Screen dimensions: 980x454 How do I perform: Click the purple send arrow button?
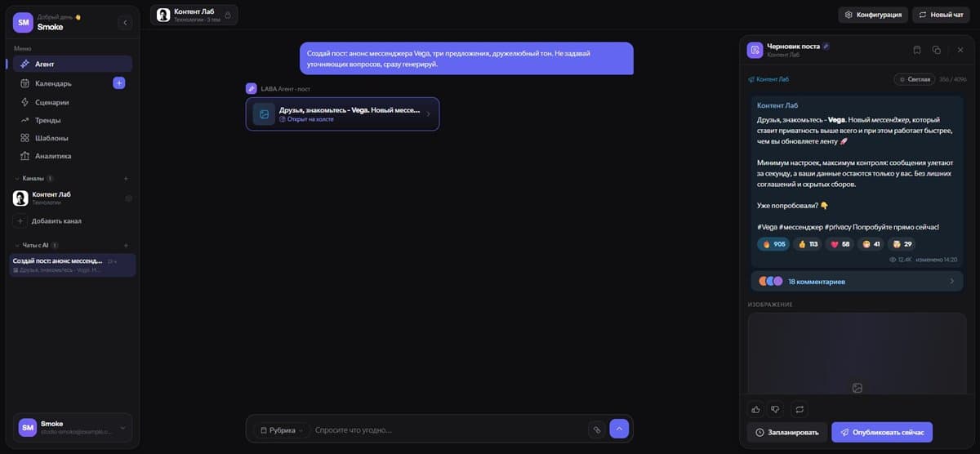click(x=619, y=429)
